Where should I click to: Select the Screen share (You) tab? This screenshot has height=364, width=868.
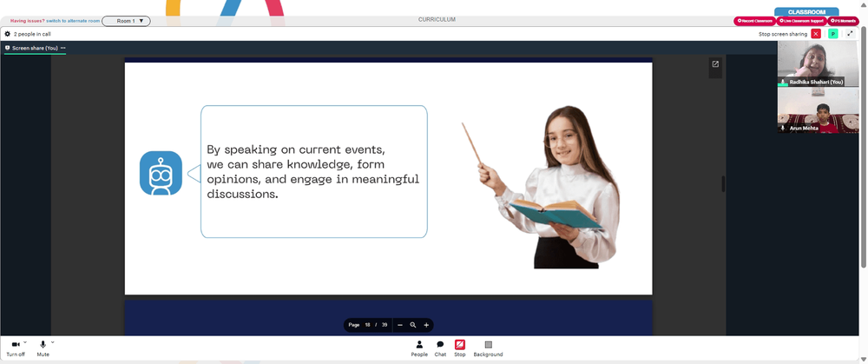click(35, 48)
